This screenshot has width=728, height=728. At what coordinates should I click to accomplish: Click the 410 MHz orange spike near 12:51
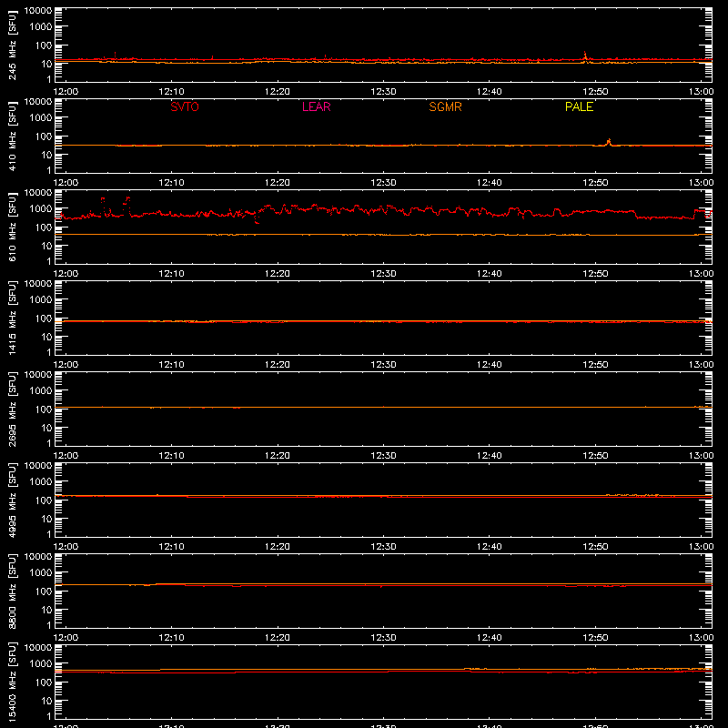(x=609, y=142)
